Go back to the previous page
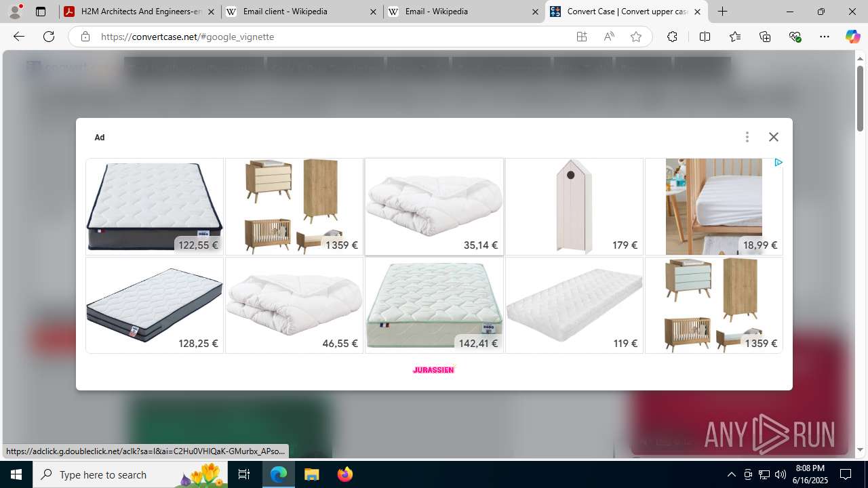 (x=19, y=37)
